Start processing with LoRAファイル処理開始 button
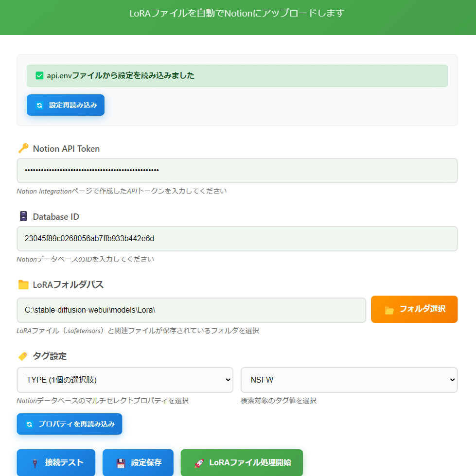This screenshot has width=476, height=476. pos(242,462)
